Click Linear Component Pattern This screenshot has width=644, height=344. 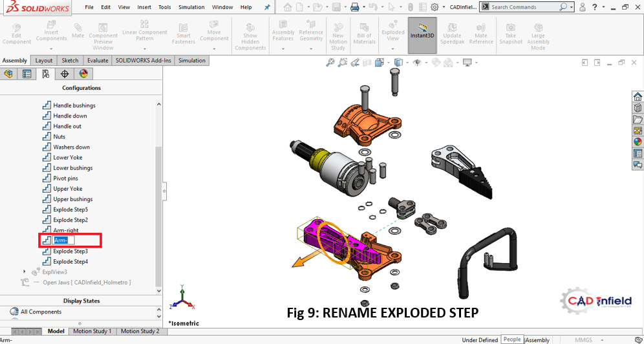[x=145, y=31]
